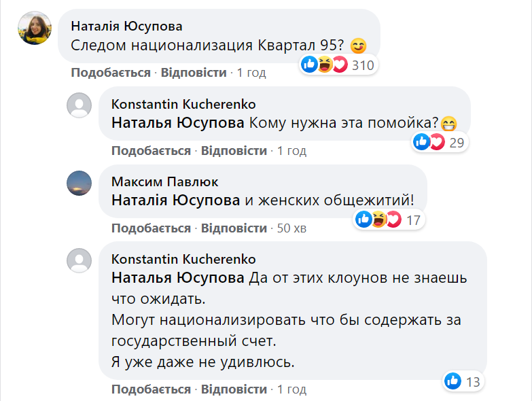Click the laughing emoji reaction on Максим Павлюк's comment
Viewport: 532px width, 401px height.
[379, 220]
